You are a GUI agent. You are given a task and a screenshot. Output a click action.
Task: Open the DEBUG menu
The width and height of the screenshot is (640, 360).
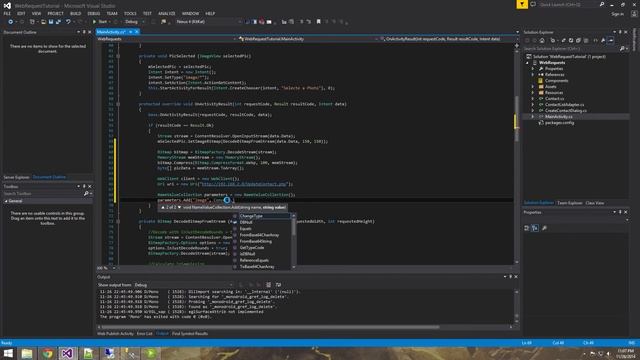[93, 13]
